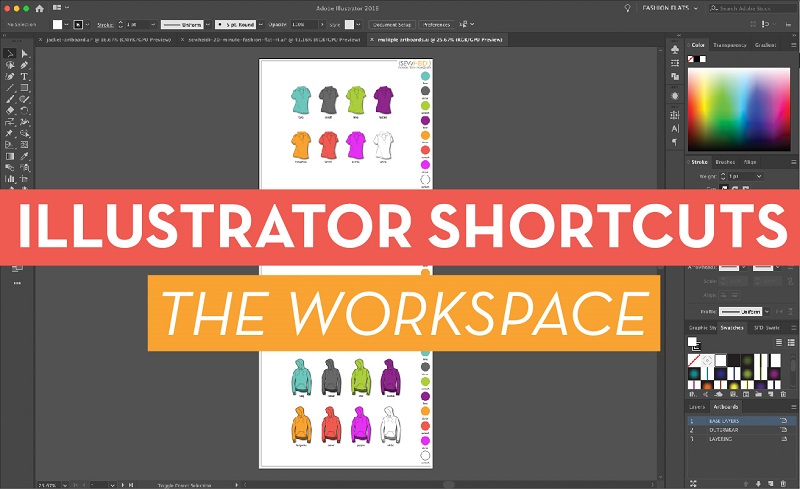The height and width of the screenshot is (489, 800).
Task: Expand the opacity arrow in control bar
Action: pos(321,25)
